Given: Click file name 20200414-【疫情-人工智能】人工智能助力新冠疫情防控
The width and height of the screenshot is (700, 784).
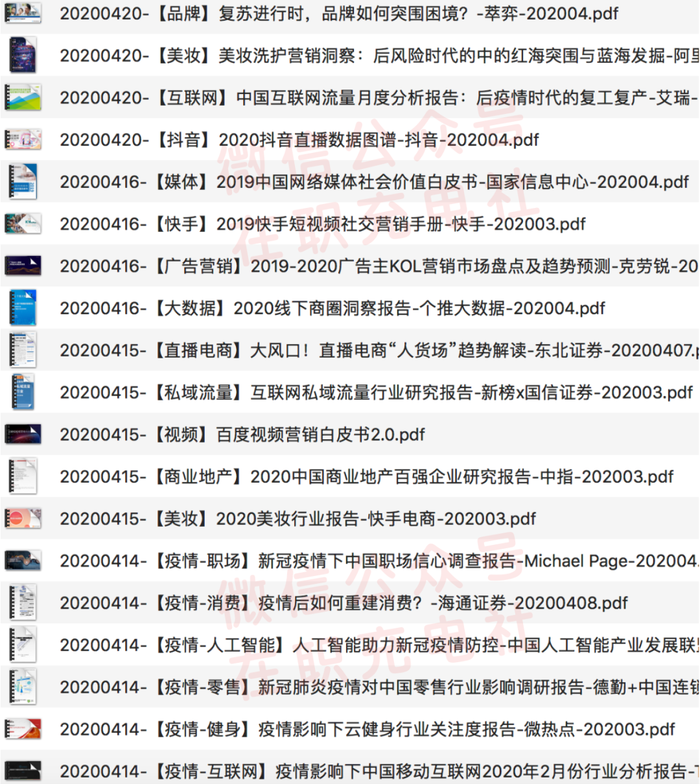Looking at the screenshot, I should (380, 645).
